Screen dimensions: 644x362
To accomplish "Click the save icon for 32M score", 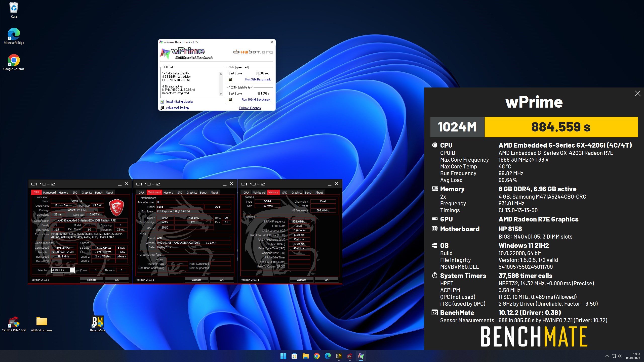I will click(x=230, y=79).
